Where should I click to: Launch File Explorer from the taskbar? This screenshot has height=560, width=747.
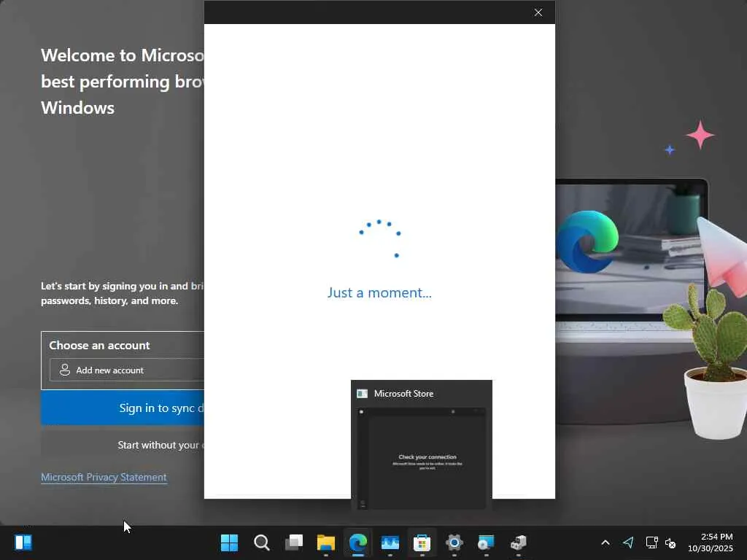point(326,542)
